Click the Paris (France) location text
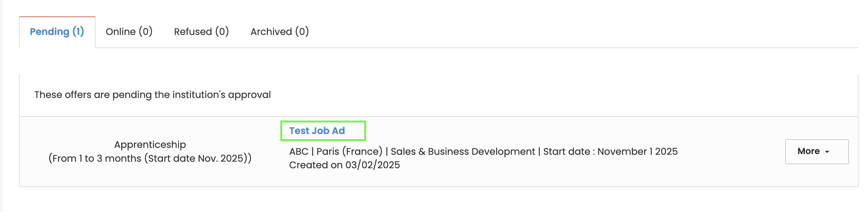 coord(349,152)
